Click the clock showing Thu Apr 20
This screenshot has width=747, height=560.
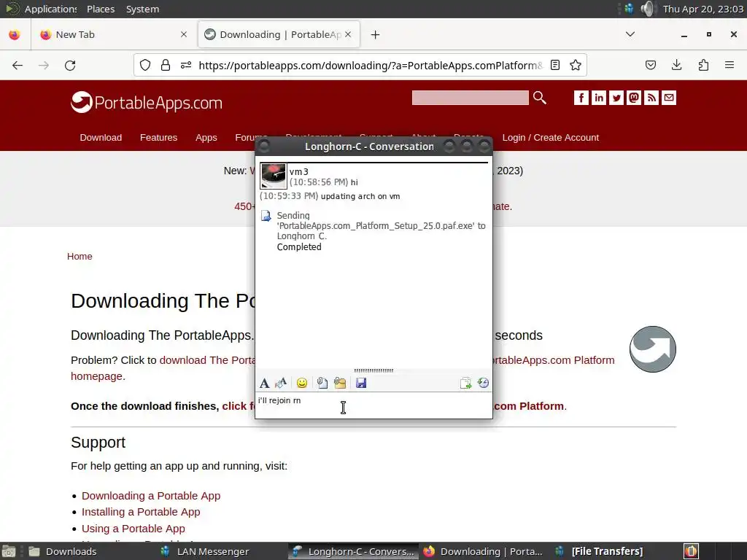[703, 9]
